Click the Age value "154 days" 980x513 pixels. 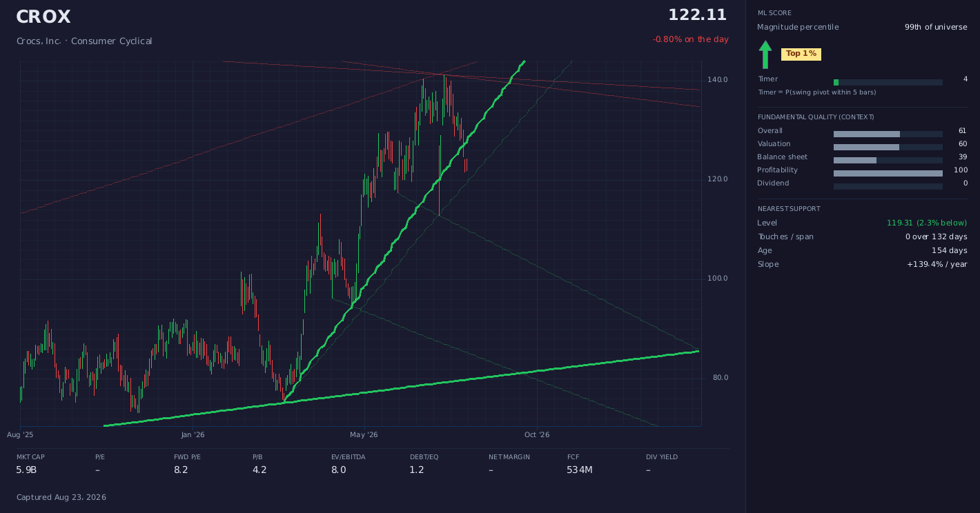pos(950,251)
